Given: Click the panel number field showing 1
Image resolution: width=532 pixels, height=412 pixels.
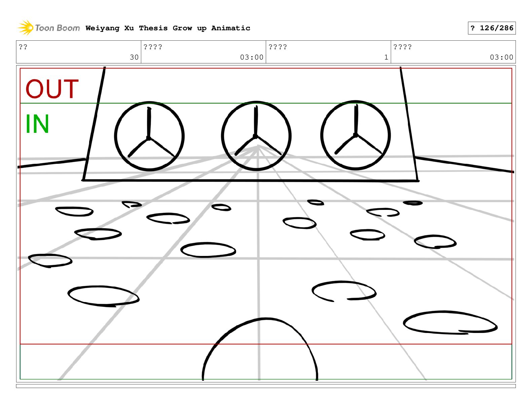Looking at the screenshot, I should click(x=328, y=52).
